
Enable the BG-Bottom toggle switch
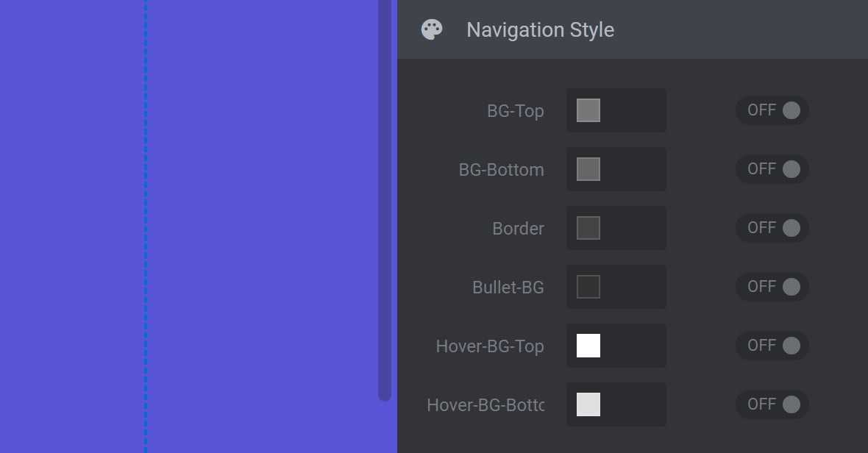click(772, 168)
